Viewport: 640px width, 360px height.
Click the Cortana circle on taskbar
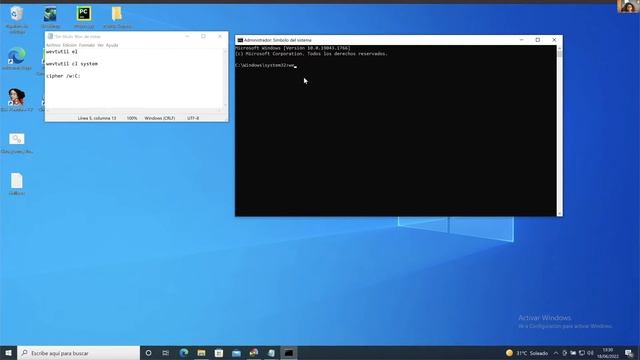(149, 353)
